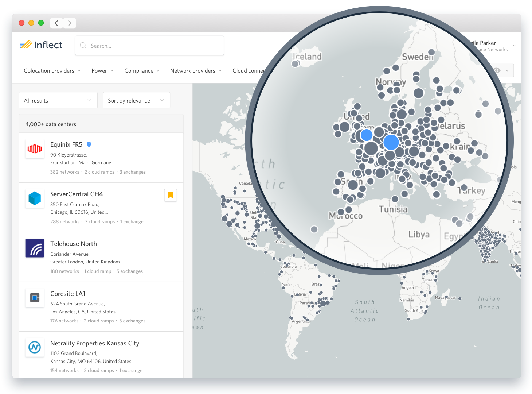Maximize the window with the green button
The width and height of the screenshot is (532, 394).
click(41, 23)
